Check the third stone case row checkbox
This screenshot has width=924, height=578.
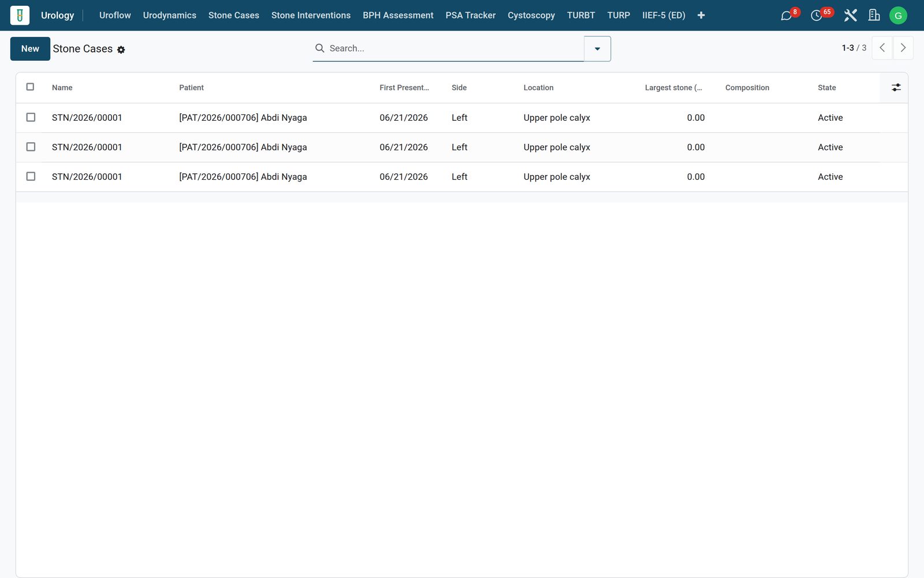point(31,176)
